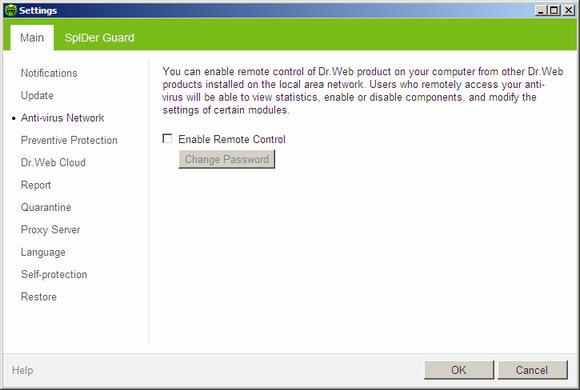
Task: Open Proxy Server settings
Action: point(50,230)
